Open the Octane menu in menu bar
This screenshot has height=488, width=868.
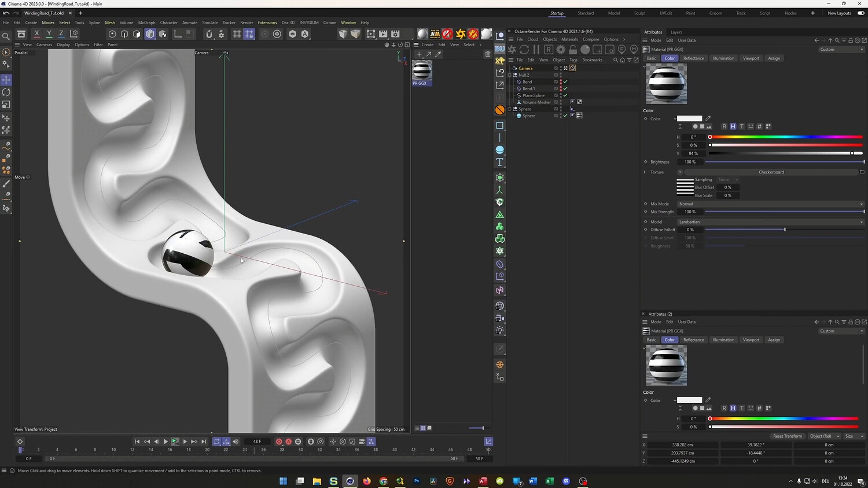tap(330, 23)
